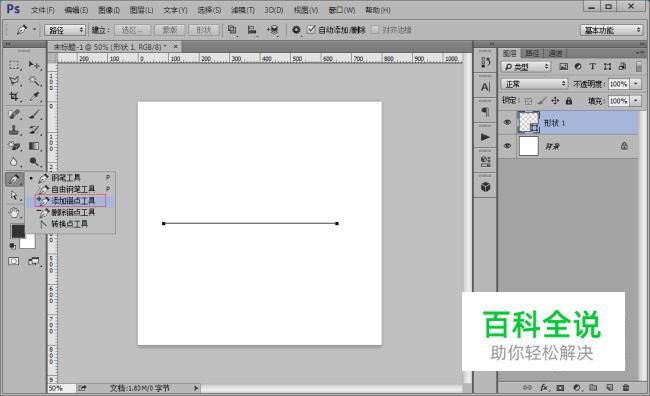Open the 路径 tool mode dropdown
650x396 pixels.
tap(65, 30)
